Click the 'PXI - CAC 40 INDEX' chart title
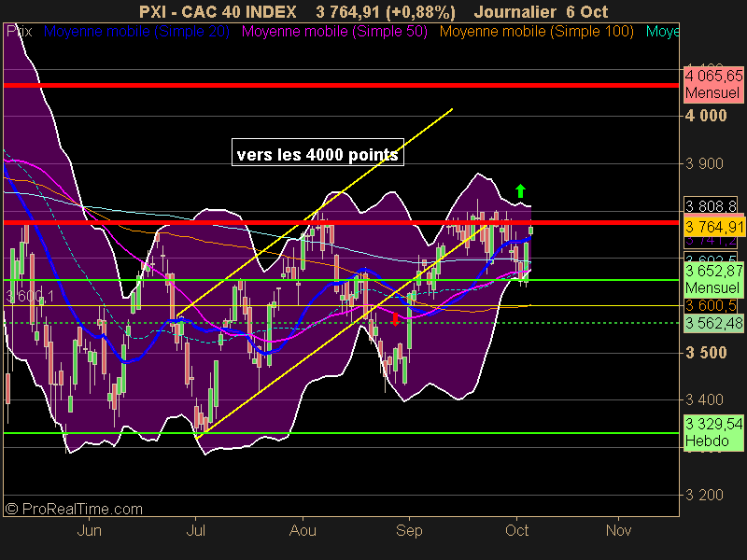This screenshot has height=560, width=747. pos(218,11)
